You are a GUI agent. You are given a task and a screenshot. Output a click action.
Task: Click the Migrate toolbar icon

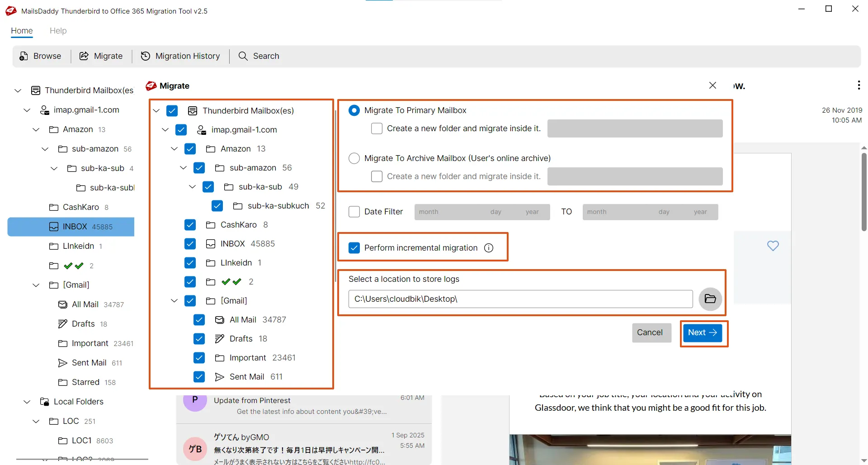pos(101,56)
